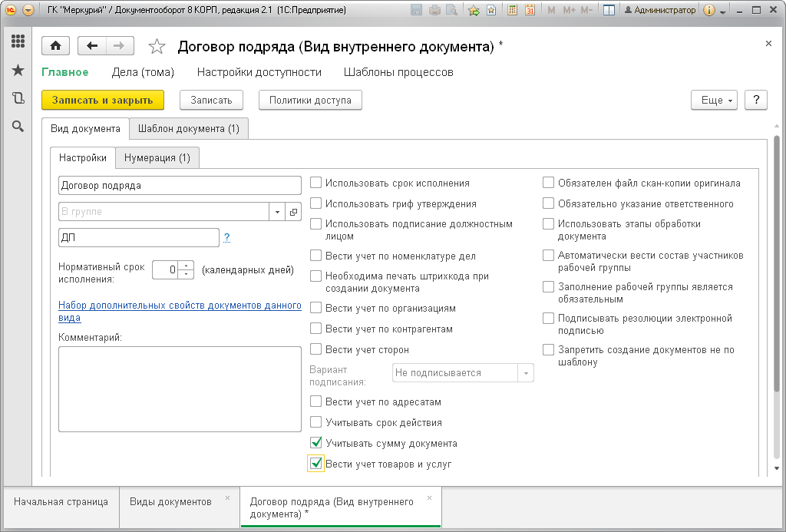This screenshot has width=786, height=532.
Task: Open the History icon in left sidebar
Action: click(x=18, y=97)
